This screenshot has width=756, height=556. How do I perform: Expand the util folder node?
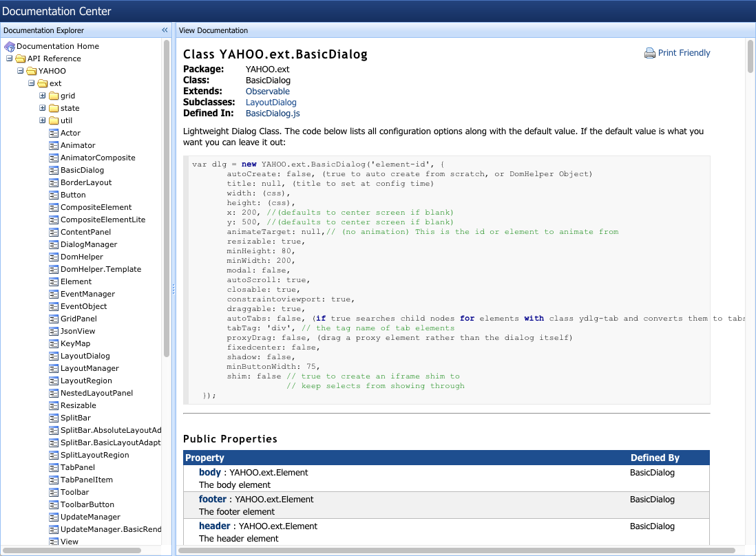(43, 120)
